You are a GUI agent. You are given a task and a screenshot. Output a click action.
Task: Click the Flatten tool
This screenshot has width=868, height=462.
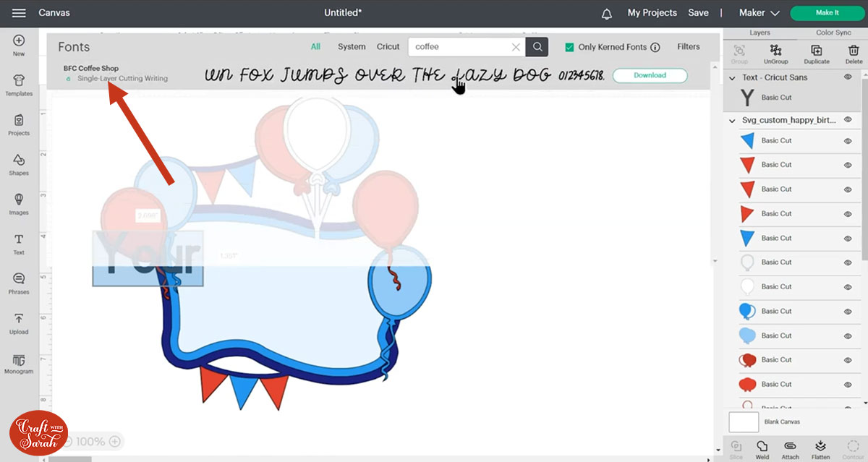820,450
